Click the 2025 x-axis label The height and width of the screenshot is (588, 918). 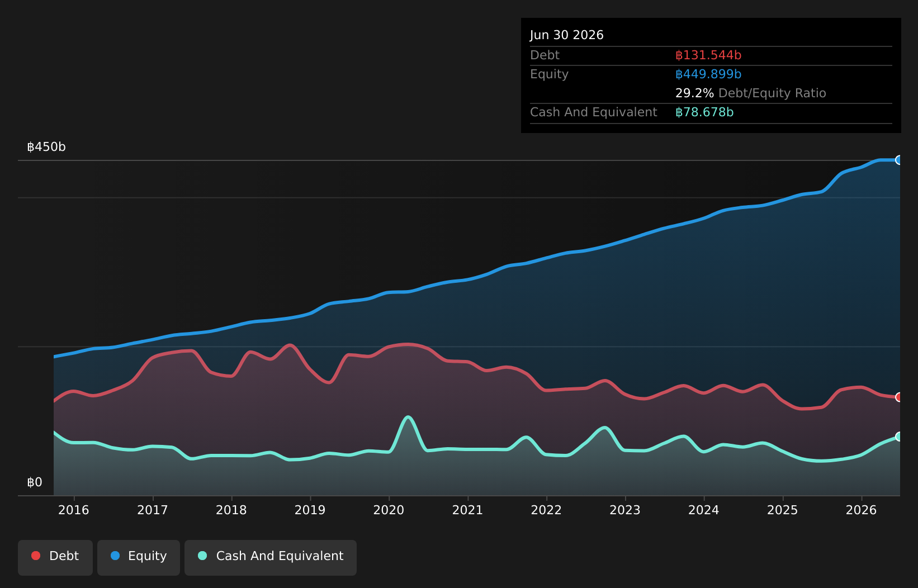[x=783, y=510]
